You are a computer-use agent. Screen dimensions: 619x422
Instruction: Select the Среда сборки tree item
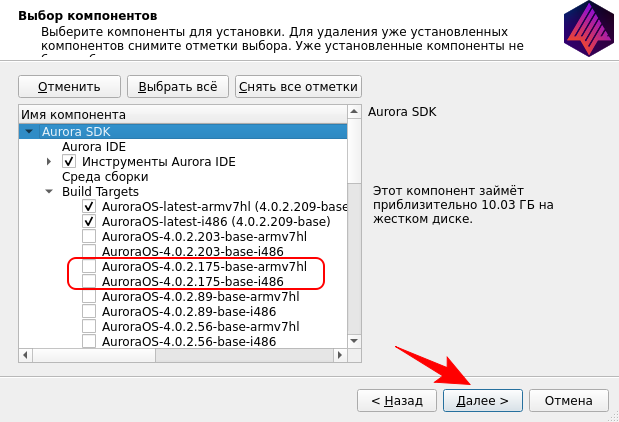[x=100, y=176]
